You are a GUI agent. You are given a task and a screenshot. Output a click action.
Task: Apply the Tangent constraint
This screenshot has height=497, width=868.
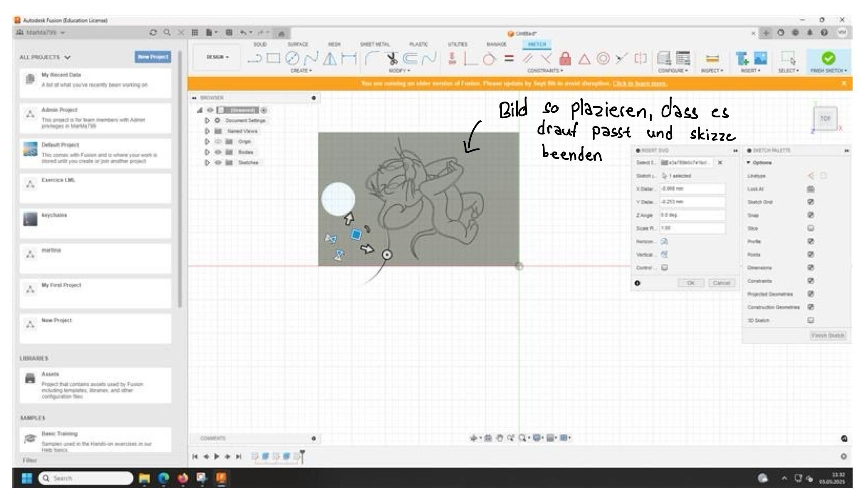click(489, 59)
